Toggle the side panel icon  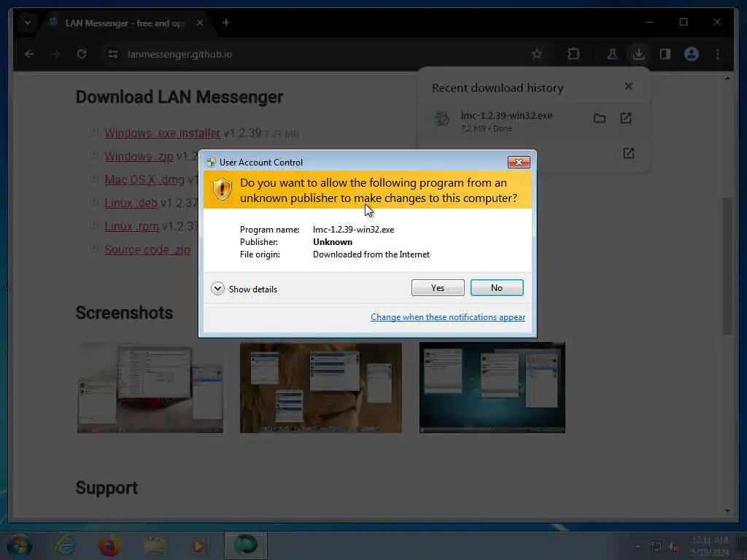[x=665, y=54]
